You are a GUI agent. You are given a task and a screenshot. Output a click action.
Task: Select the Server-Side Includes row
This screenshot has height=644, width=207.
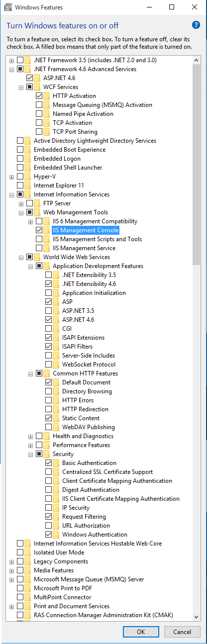88,356
